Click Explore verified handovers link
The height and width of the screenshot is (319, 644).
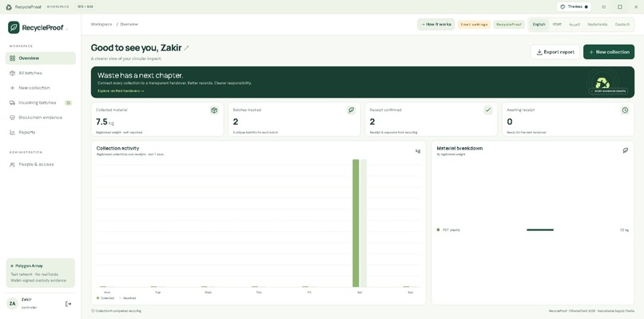coord(121,91)
